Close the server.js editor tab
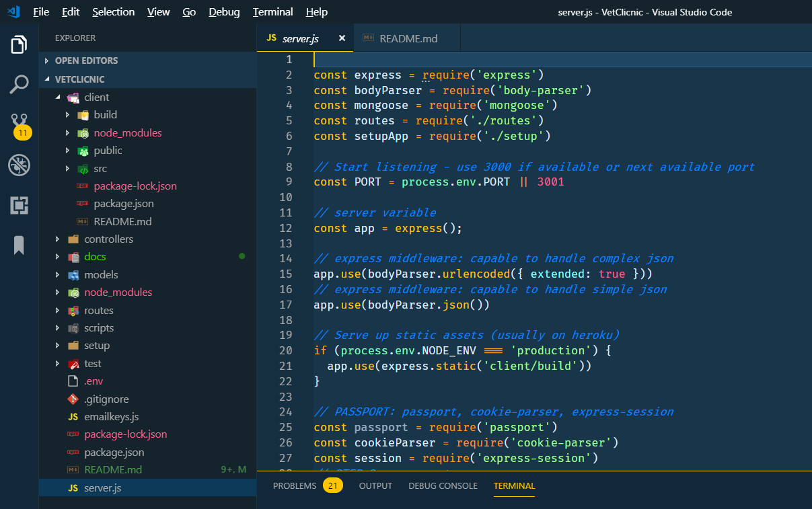812x509 pixels. coord(342,38)
